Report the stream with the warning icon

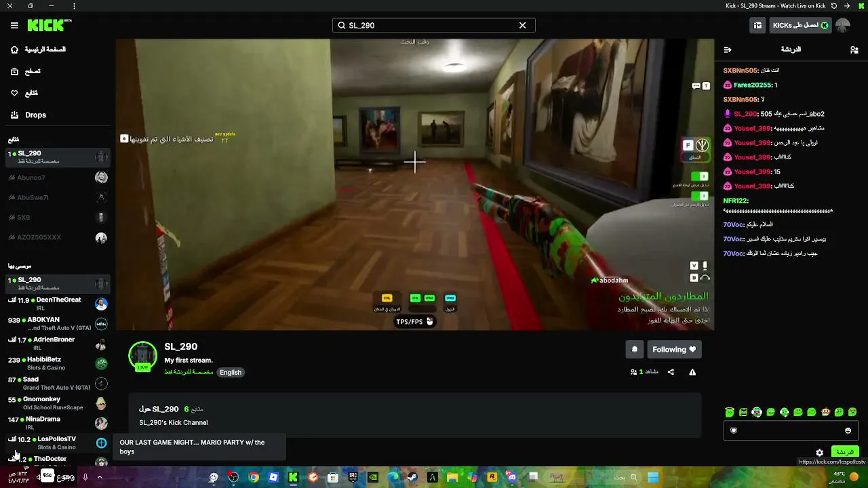pyautogui.click(x=692, y=372)
